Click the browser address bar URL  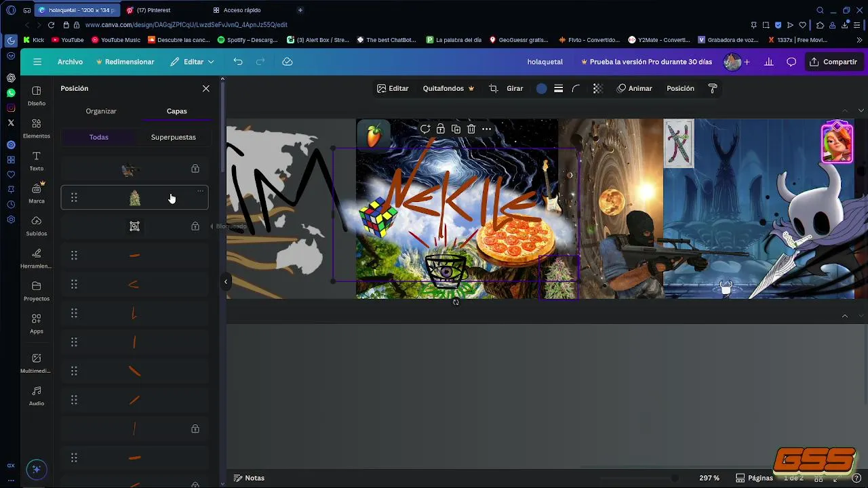(x=186, y=24)
